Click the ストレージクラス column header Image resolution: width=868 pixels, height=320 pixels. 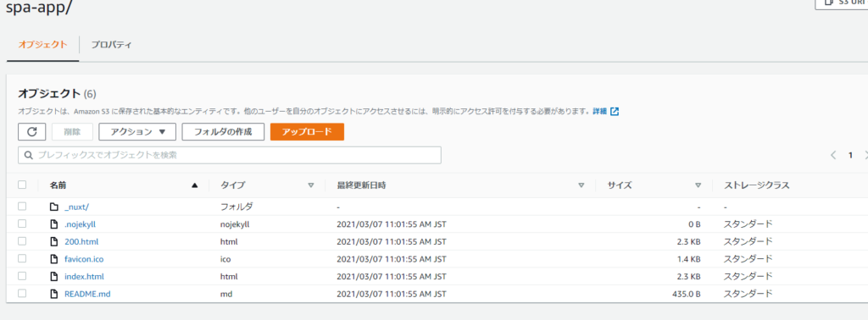[x=756, y=185]
